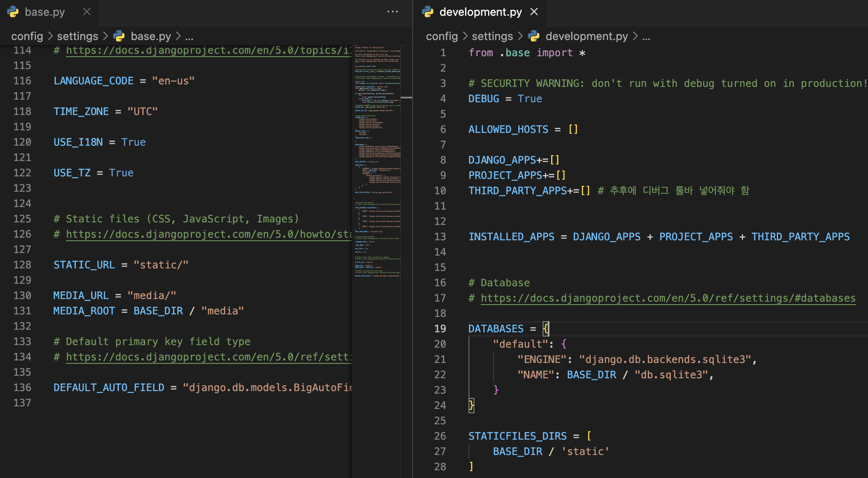Close the development.py editor tab
Screen dimensions: 868x478
[x=534, y=12]
